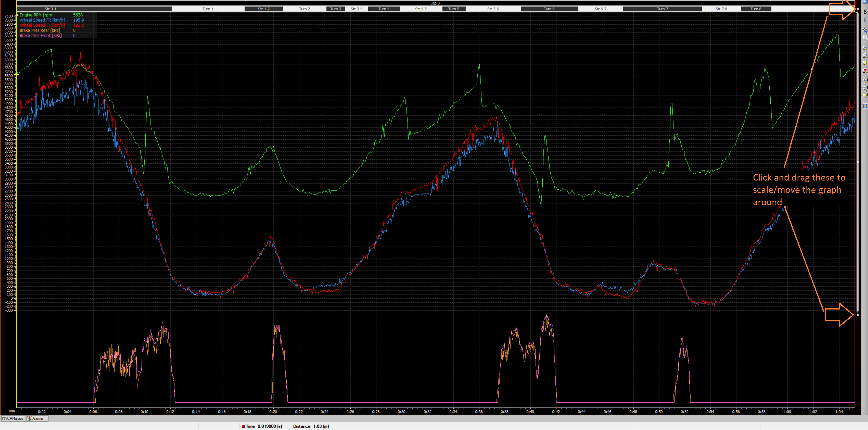Select the Lap 3 header bar

(435, 3)
